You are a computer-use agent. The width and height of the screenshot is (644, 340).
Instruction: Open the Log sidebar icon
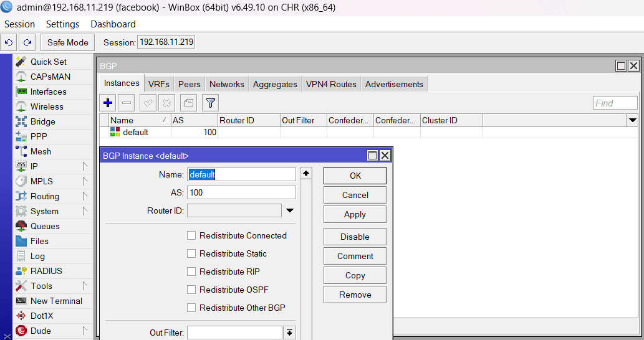[x=21, y=256]
